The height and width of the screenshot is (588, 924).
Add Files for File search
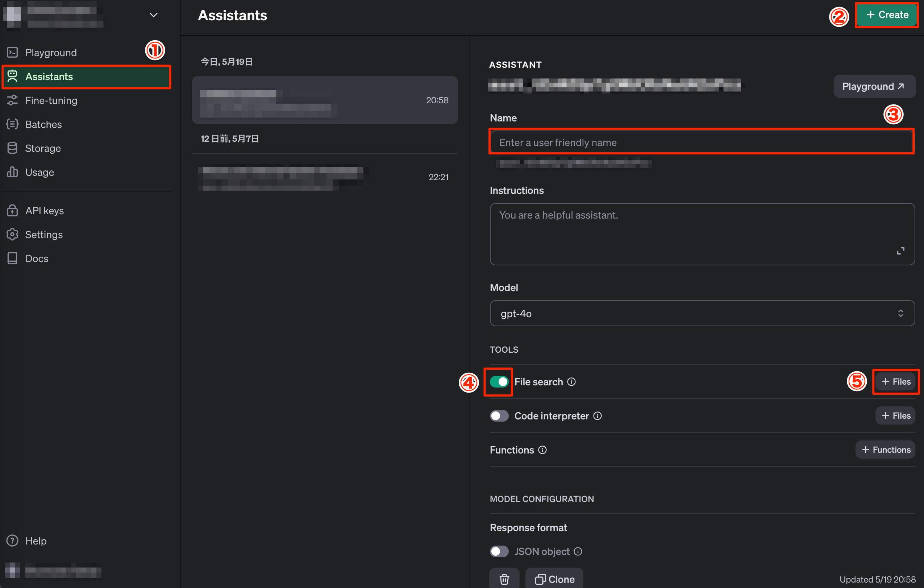tap(895, 381)
